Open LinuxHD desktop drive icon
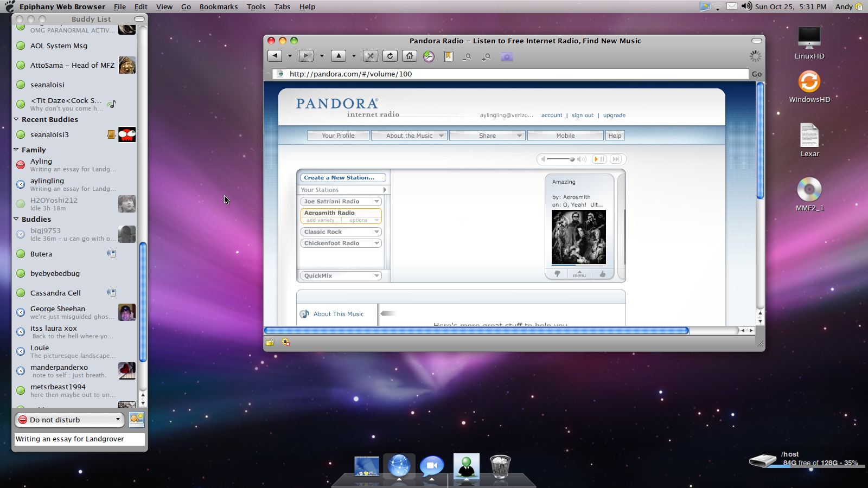Viewport: 868px width, 488px height. 809,39
